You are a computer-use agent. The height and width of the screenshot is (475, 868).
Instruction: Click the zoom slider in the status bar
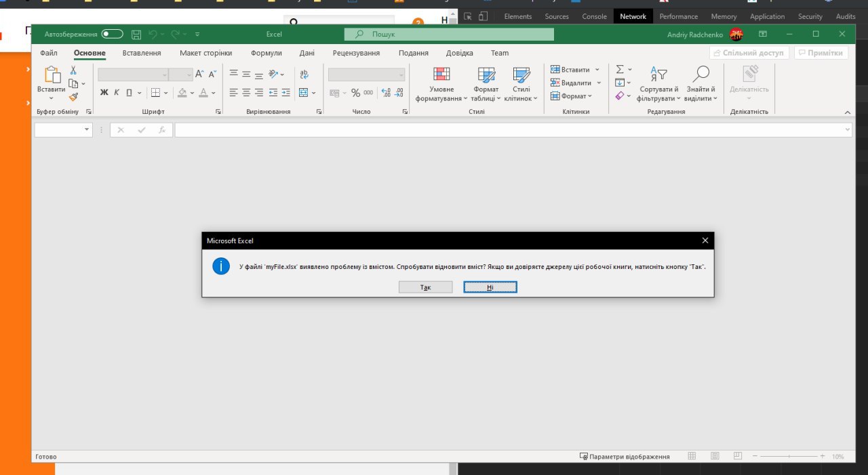pos(790,457)
